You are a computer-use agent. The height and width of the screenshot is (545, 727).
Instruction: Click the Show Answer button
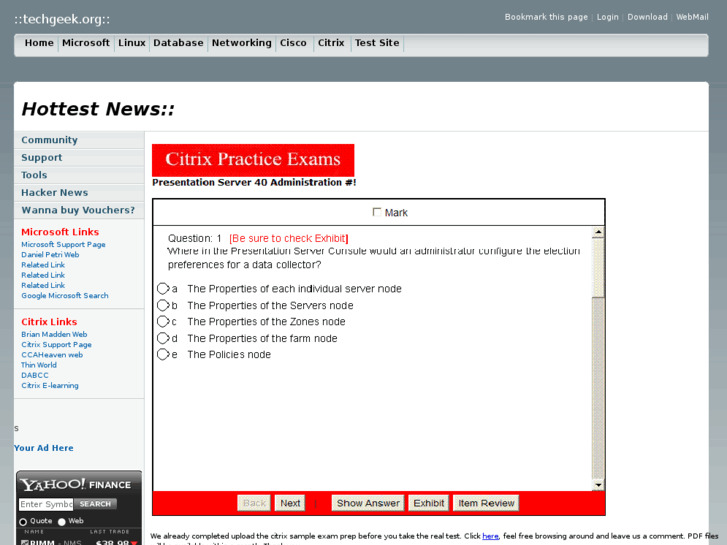pyautogui.click(x=368, y=503)
